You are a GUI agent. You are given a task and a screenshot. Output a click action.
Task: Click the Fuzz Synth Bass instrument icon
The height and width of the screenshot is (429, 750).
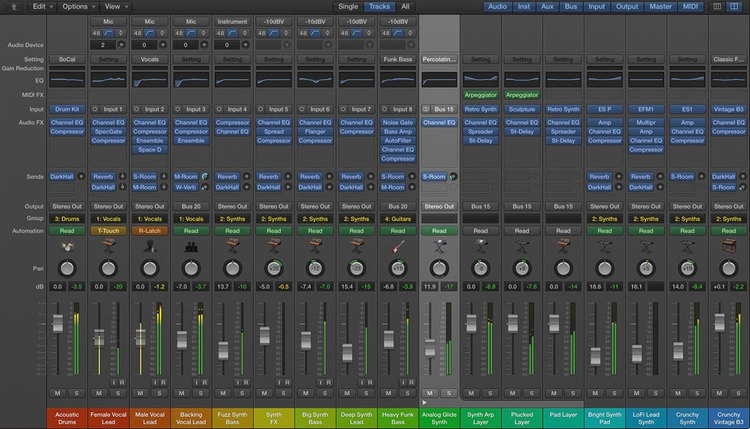click(x=231, y=243)
